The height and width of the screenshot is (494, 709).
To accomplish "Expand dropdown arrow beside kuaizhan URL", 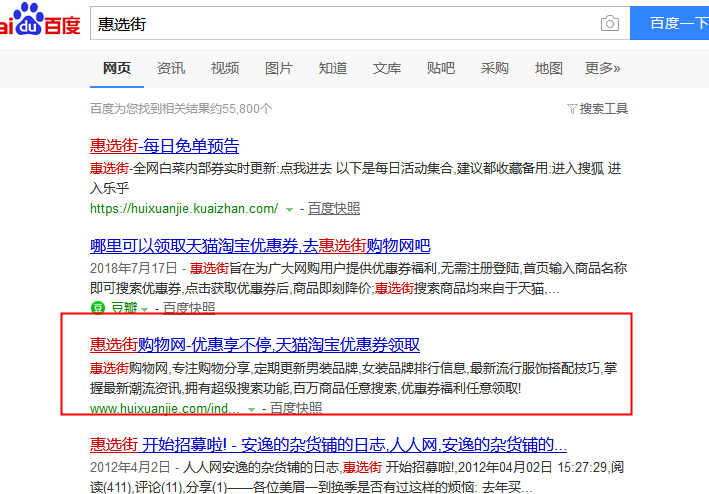I will click(x=289, y=210).
